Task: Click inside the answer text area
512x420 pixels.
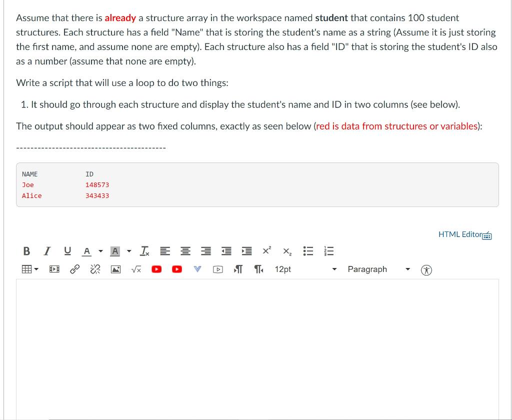Action: [257, 349]
